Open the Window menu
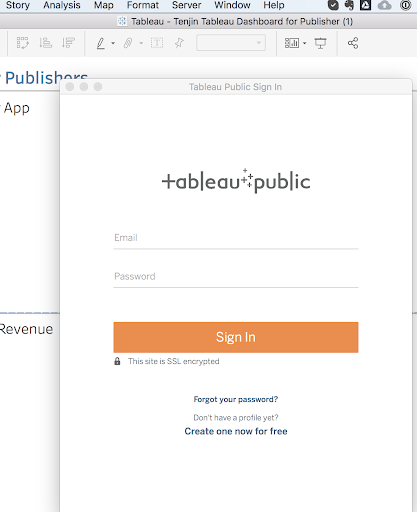 coord(232,5)
